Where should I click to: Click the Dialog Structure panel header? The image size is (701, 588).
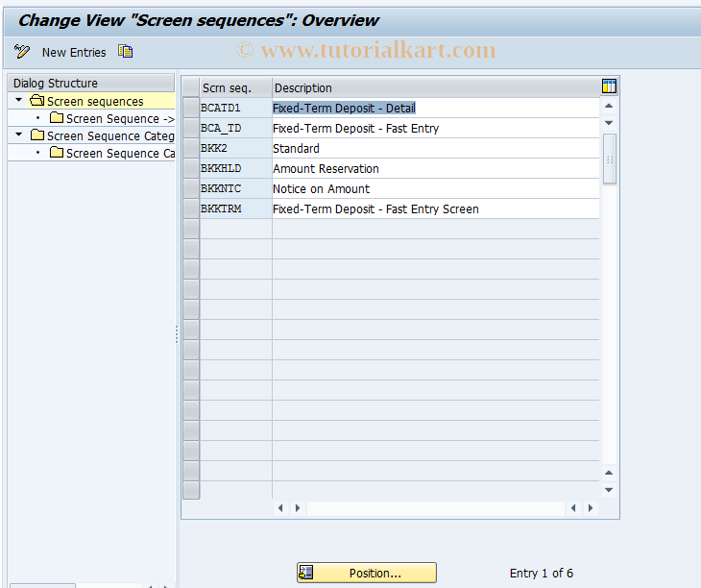91,84
